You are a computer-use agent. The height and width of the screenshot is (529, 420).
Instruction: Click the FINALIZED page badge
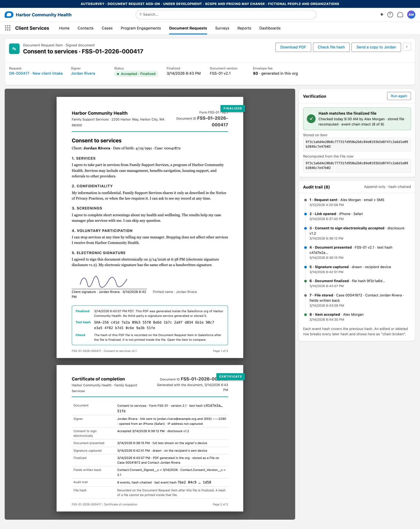click(233, 108)
